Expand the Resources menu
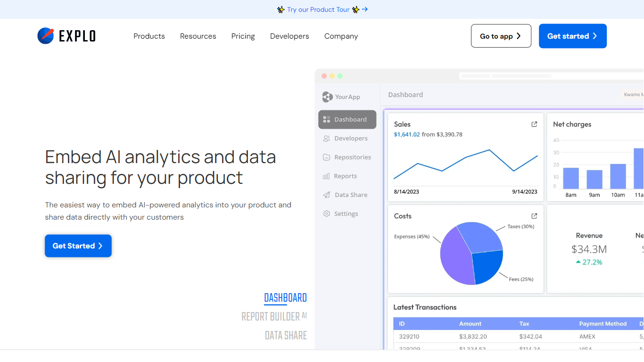Viewport: 644px width, 362px height. (198, 36)
